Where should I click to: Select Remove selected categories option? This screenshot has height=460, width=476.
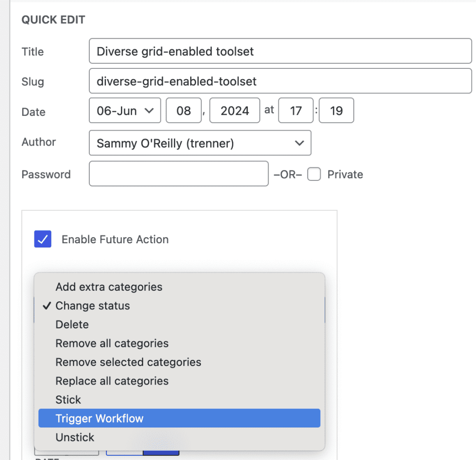[x=128, y=362]
